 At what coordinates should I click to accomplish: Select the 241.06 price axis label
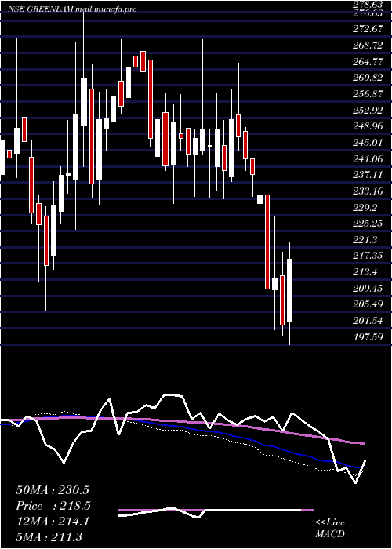368,159
